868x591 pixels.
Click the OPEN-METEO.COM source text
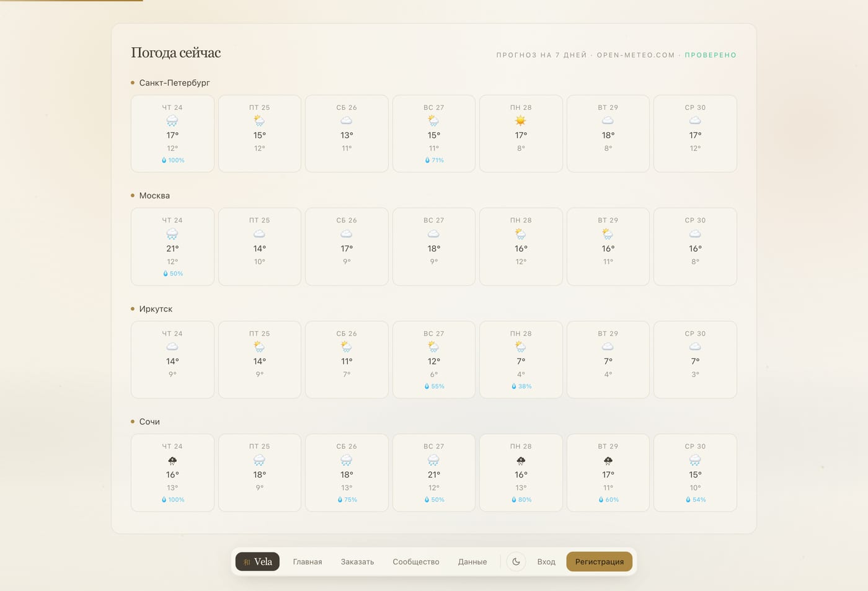coord(635,55)
